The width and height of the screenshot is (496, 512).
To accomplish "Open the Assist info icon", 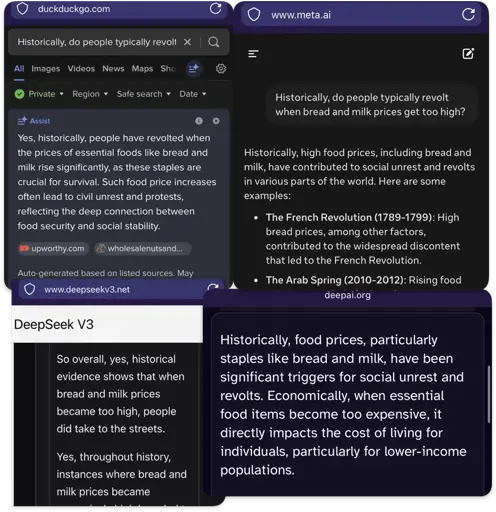I will click(x=199, y=121).
